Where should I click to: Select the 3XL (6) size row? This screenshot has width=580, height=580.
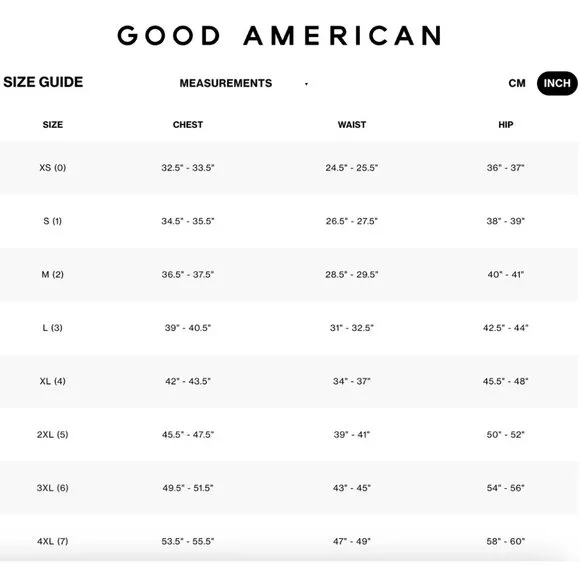pos(290,488)
